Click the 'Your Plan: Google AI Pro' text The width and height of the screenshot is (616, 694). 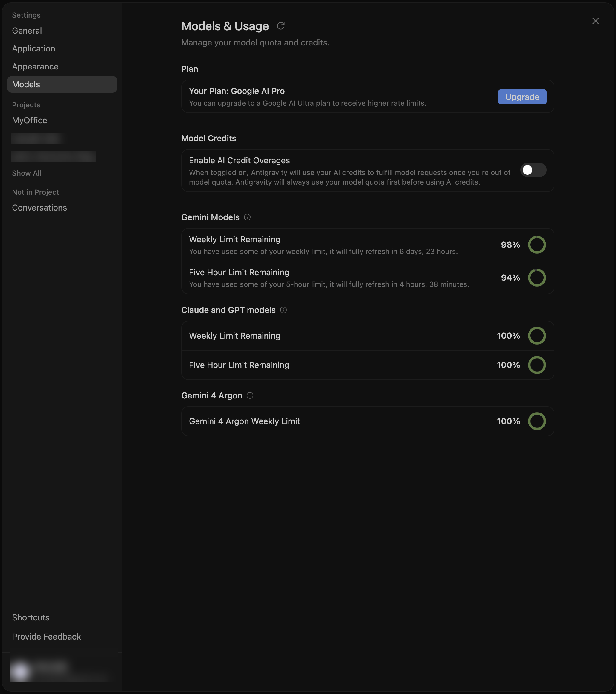pos(237,91)
